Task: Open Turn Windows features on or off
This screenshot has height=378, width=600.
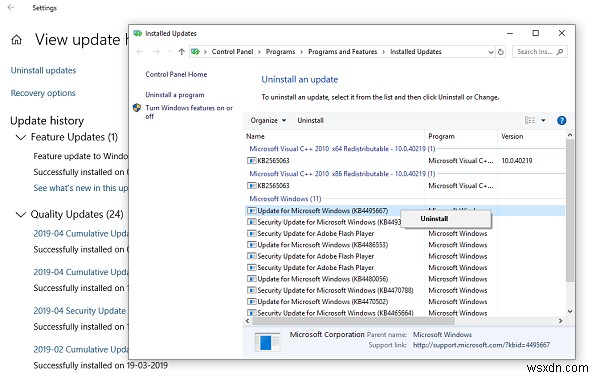Action: point(189,112)
